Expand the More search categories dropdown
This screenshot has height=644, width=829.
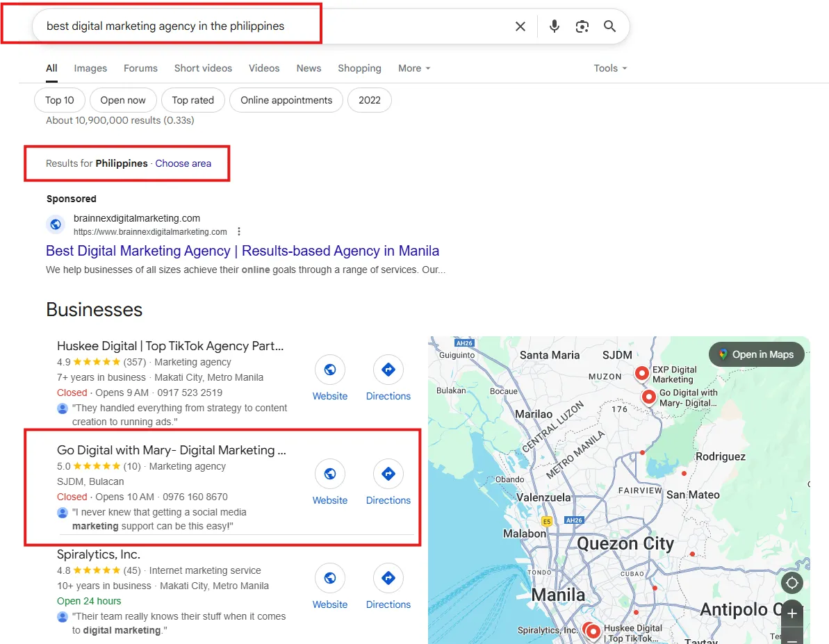pos(414,68)
